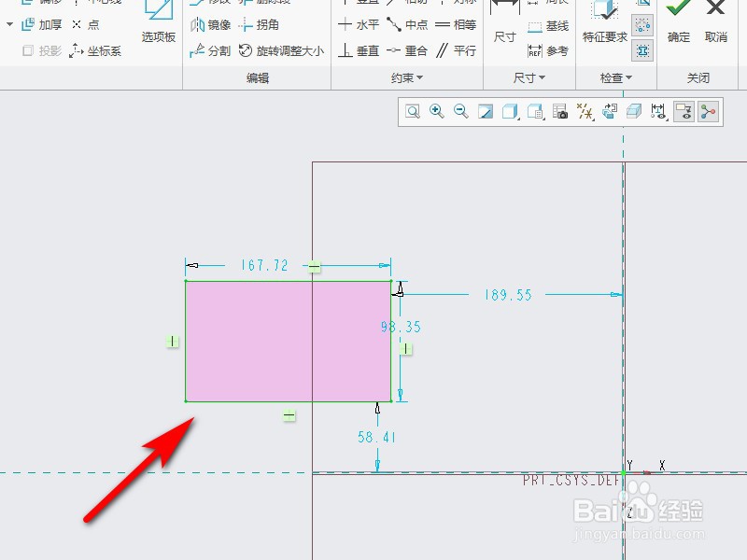
Task: Toggle the spin center icon
Action: pyautogui.click(x=709, y=112)
